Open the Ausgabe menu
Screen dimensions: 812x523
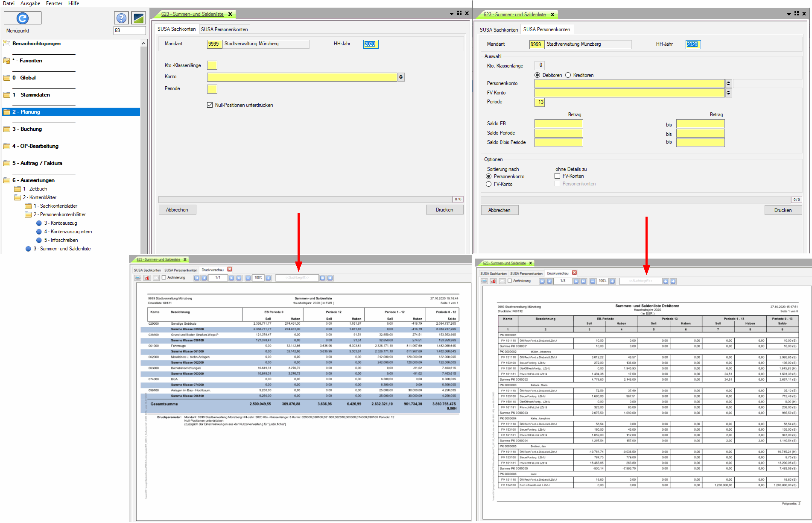click(30, 3)
